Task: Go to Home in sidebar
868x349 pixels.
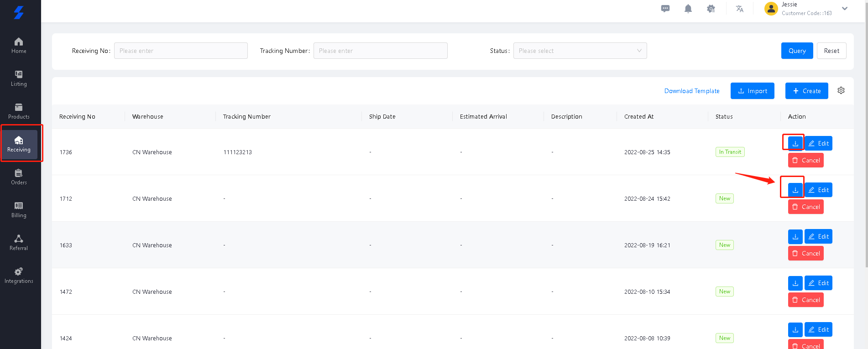Action: pos(19,46)
